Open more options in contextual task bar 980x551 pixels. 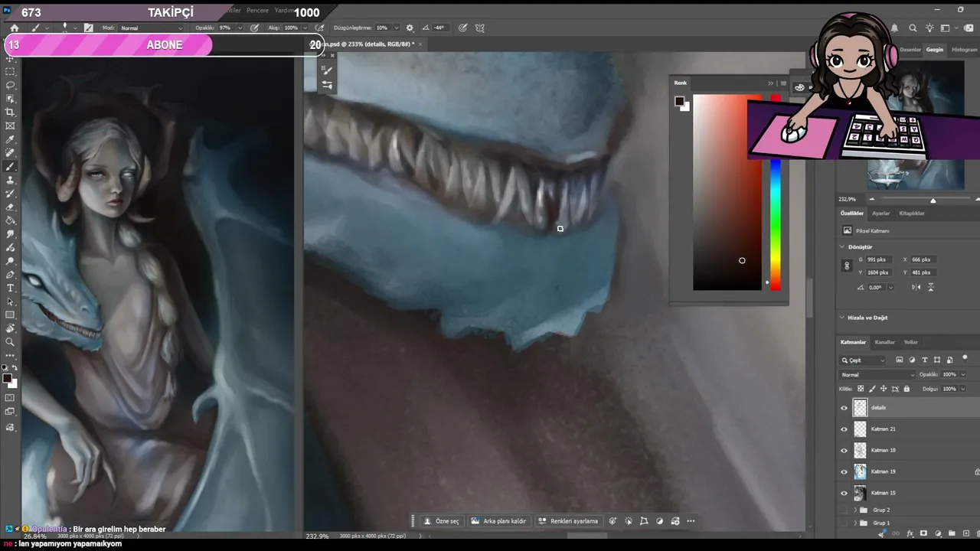pyautogui.click(x=691, y=521)
